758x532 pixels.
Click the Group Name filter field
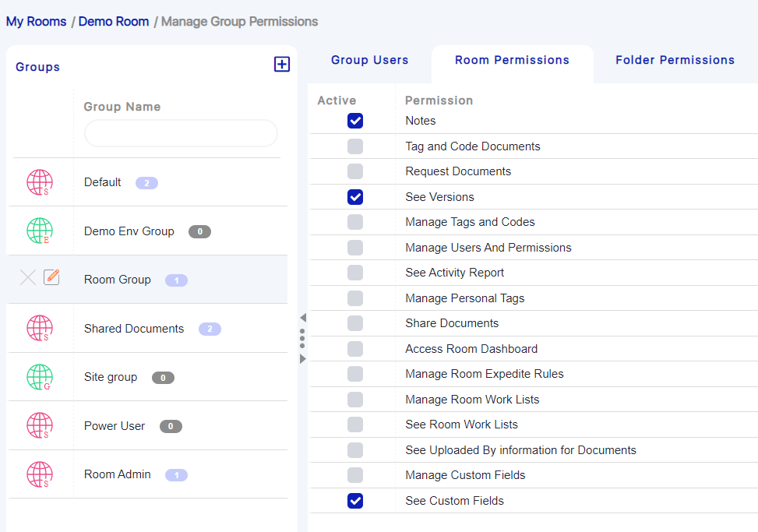(x=180, y=133)
